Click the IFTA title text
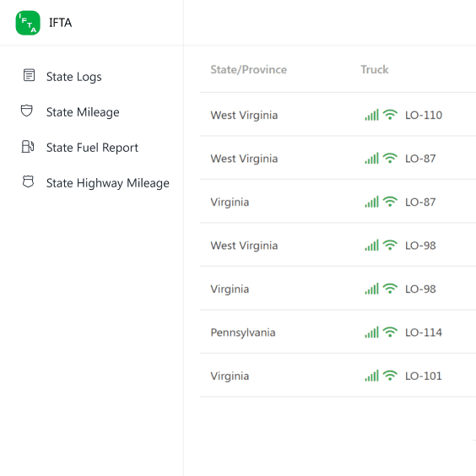The width and height of the screenshot is (476, 476). pyautogui.click(x=61, y=23)
